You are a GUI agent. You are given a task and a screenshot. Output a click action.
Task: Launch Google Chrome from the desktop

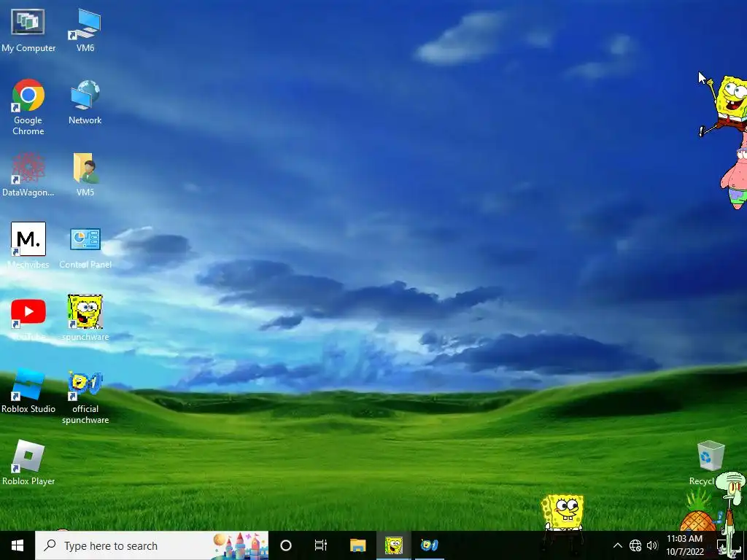(28, 107)
